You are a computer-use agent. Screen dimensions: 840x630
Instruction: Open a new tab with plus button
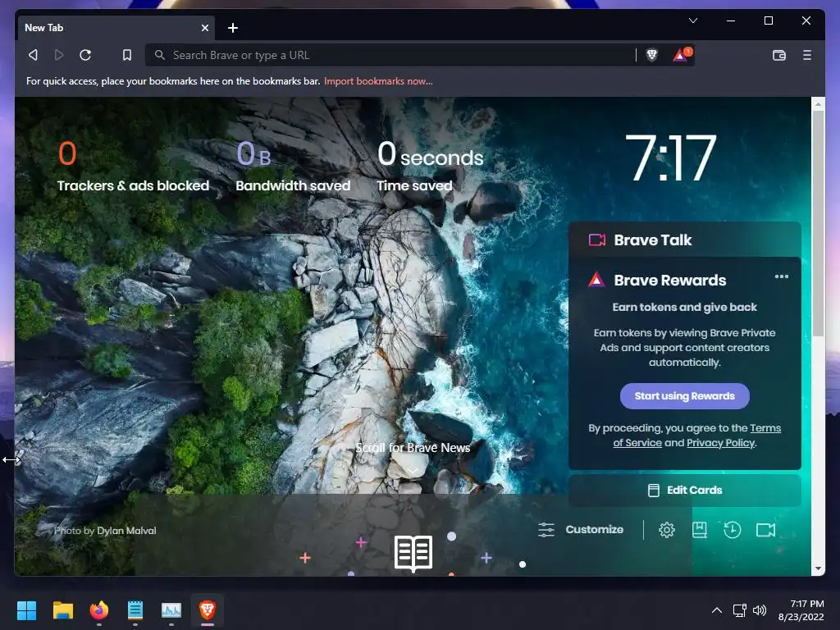click(232, 28)
